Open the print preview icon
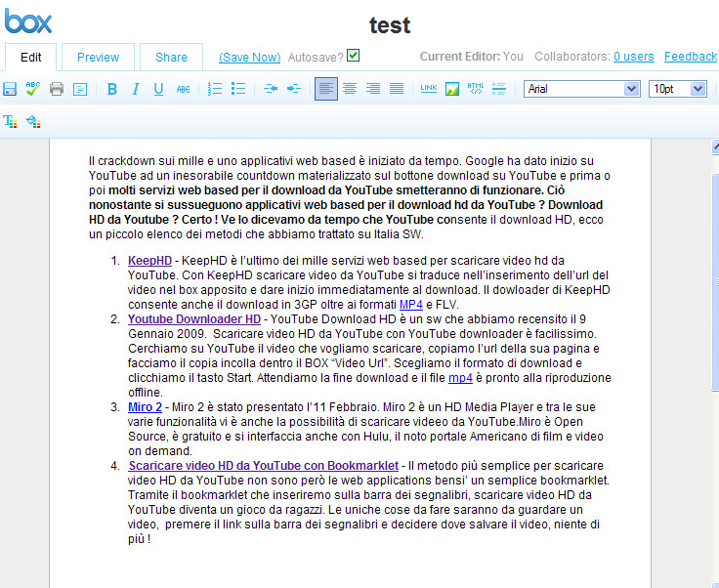 80,89
